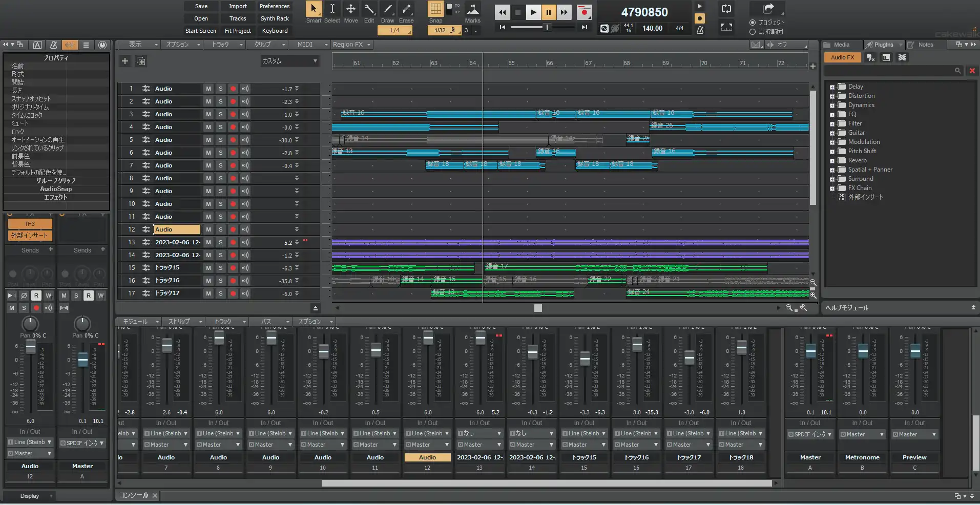Switch to the Notes browser tab

(x=925, y=45)
